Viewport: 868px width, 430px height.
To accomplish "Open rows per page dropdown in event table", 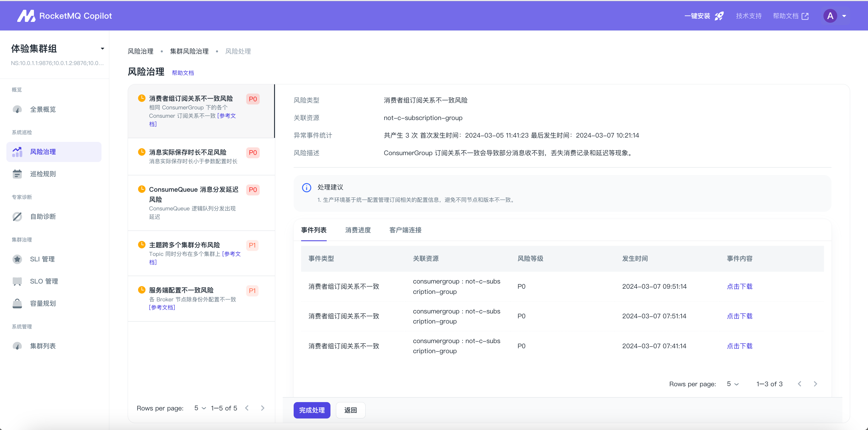I will (733, 384).
